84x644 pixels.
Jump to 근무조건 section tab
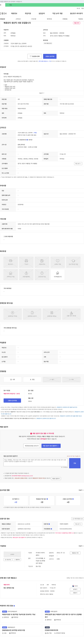(18, 19)
